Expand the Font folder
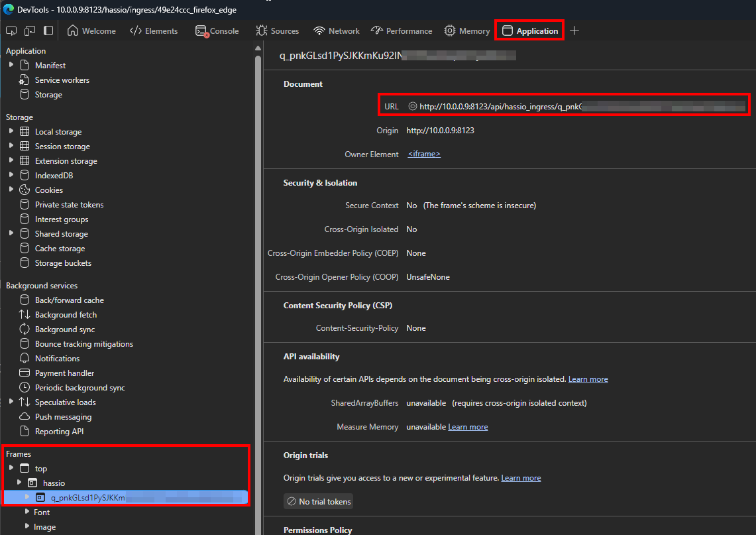 [27, 511]
